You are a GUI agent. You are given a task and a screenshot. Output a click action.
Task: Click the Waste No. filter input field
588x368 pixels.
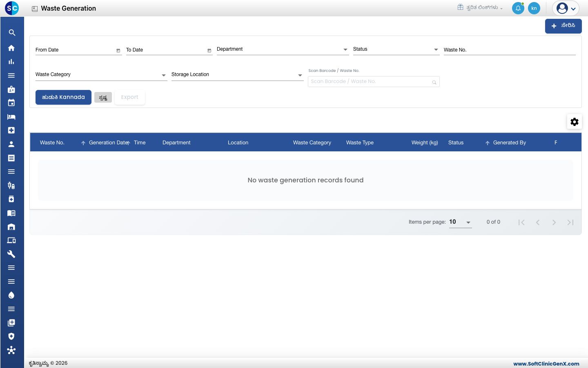(510, 50)
